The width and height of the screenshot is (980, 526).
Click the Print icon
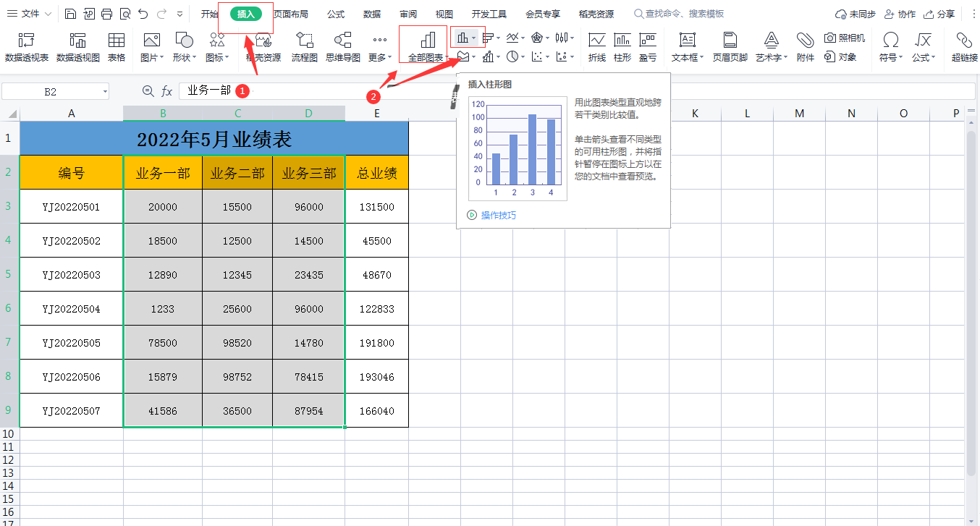tap(107, 14)
